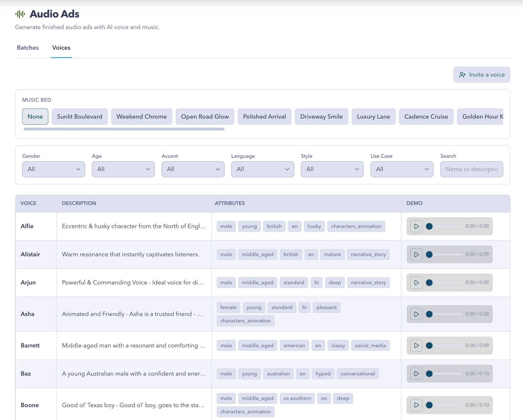523x420 pixels.
Task: Select the Driveway Smile music bed
Action: pos(321,117)
